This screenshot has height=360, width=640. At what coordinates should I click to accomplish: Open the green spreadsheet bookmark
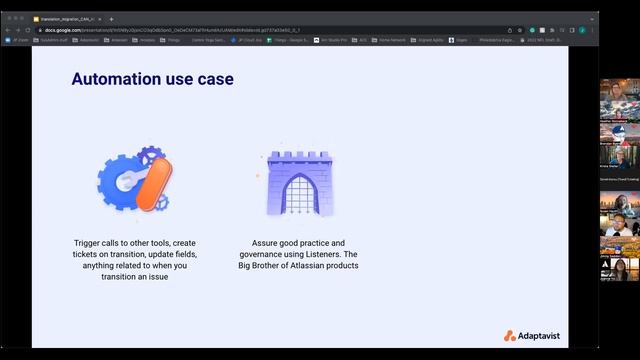[288, 40]
